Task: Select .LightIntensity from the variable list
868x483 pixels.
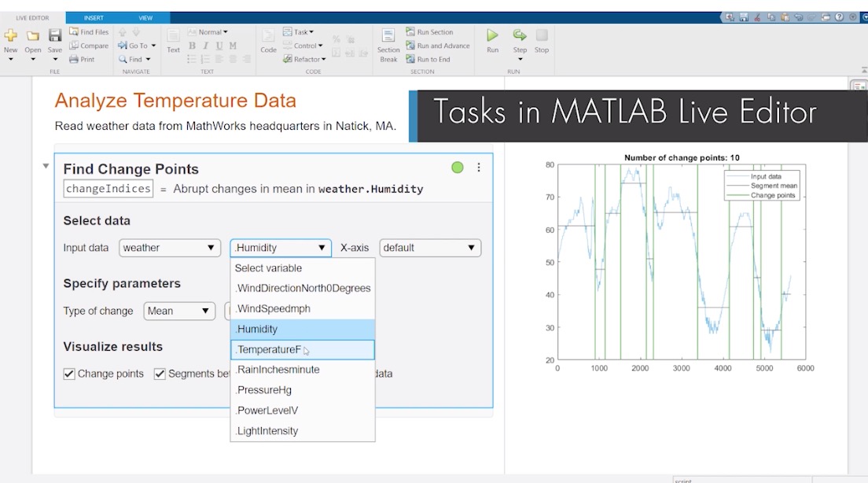Action: coord(303,431)
